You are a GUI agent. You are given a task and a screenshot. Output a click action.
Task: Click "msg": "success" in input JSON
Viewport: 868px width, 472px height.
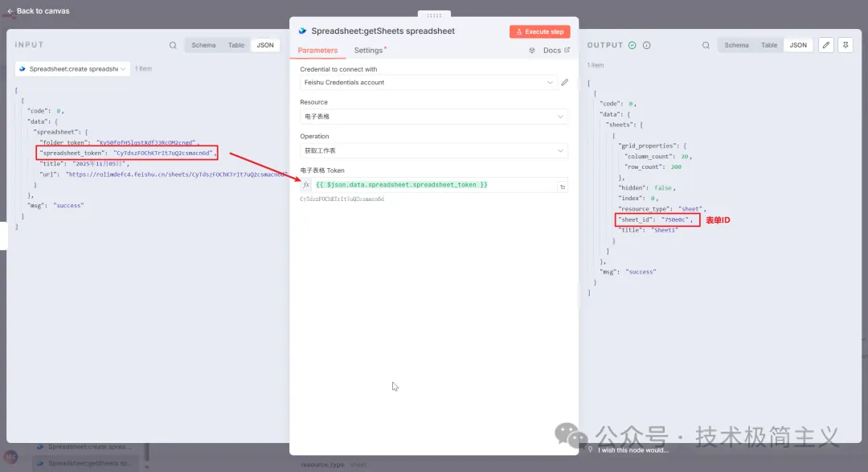(55, 206)
